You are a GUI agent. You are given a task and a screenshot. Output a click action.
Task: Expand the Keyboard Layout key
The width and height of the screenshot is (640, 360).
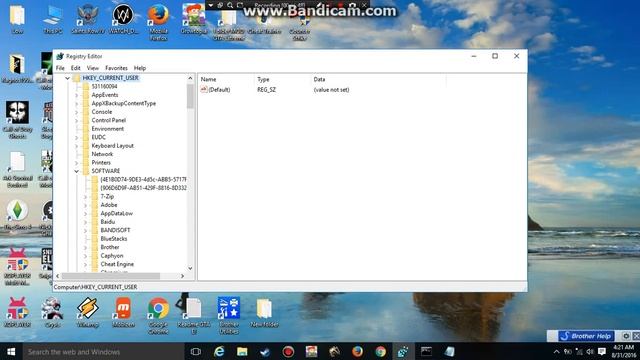76,146
